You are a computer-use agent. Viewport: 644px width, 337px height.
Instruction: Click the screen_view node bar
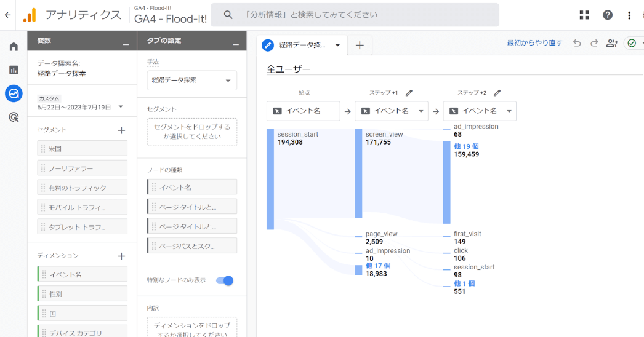pos(358,173)
